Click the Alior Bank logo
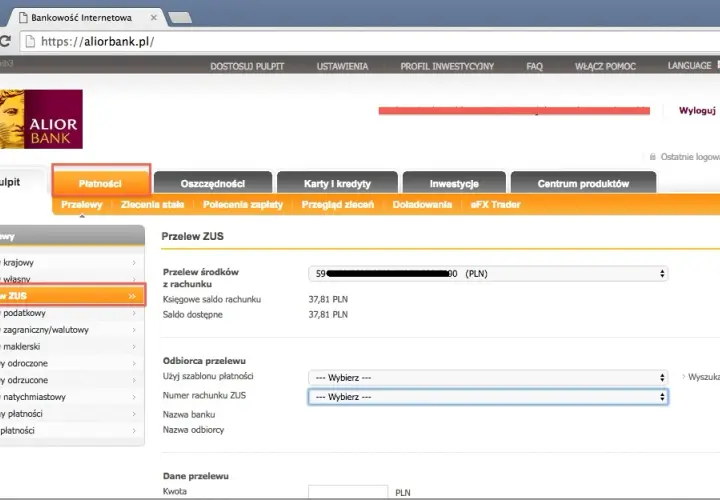Viewport: 720px width, 500px height. pyautogui.click(x=41, y=119)
